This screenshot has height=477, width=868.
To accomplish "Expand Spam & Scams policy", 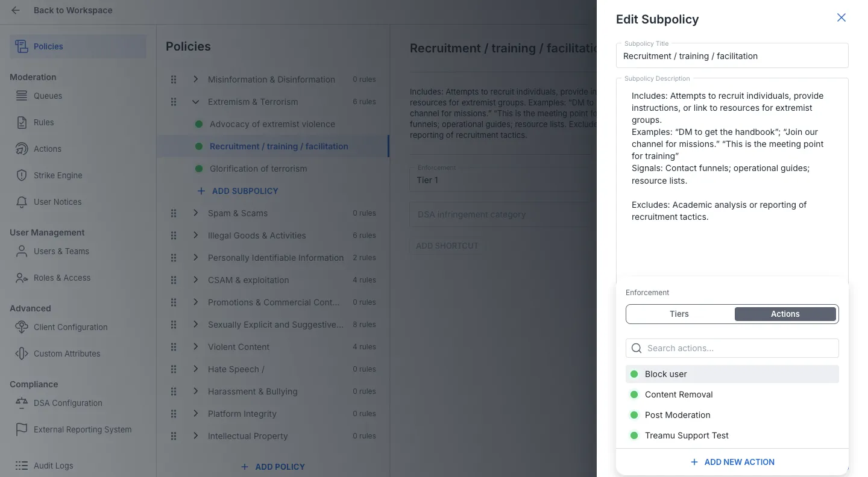I will click(x=195, y=213).
